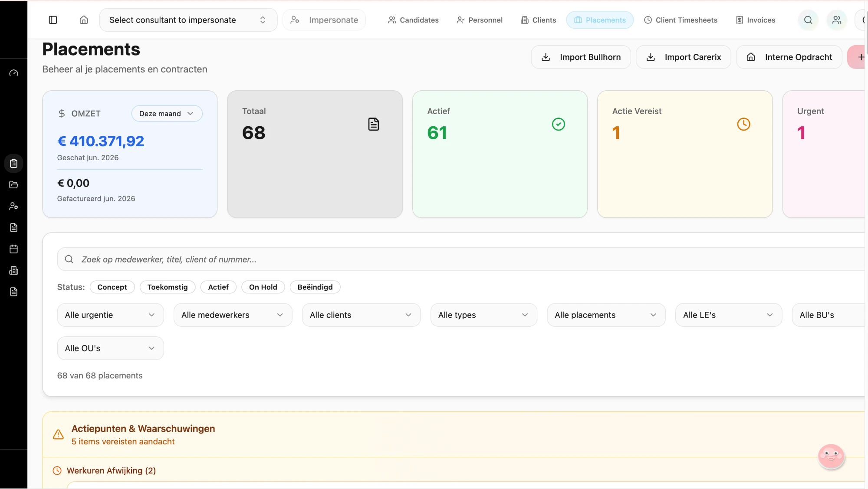Screen dimensions: 868x489
Task: Select the active clipboard sidebar icon
Action: coord(13,164)
